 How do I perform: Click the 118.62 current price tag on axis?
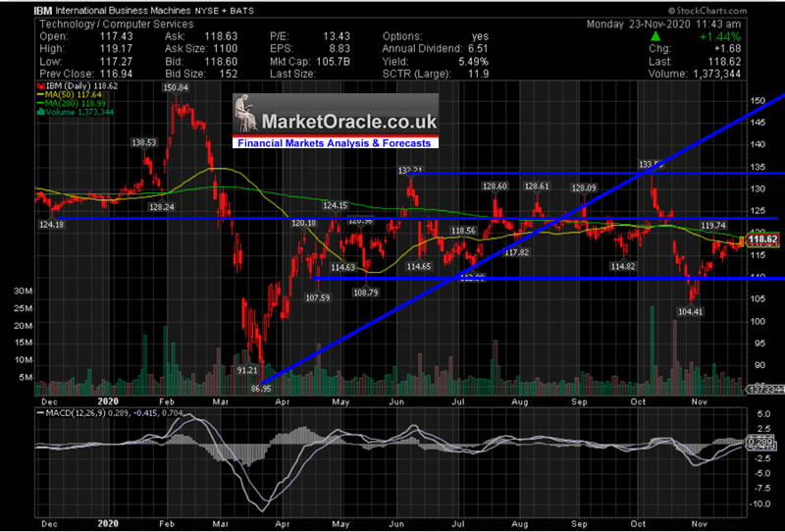click(763, 239)
